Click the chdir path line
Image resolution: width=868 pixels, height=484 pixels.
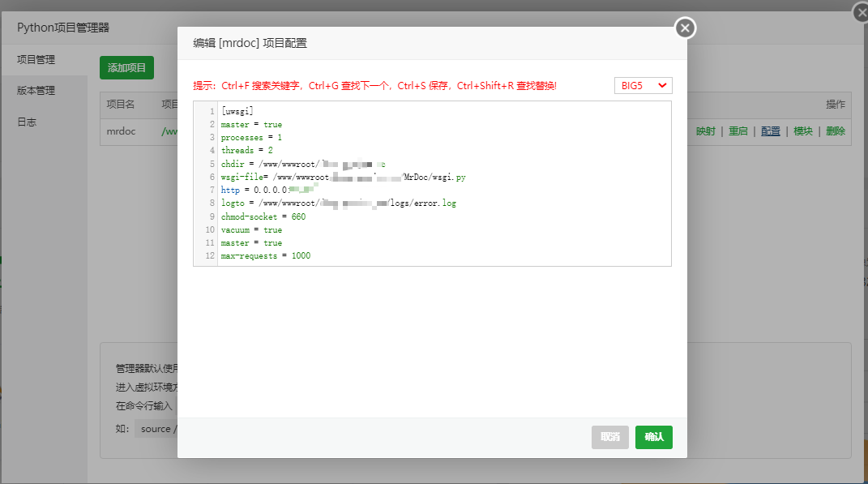tap(303, 164)
